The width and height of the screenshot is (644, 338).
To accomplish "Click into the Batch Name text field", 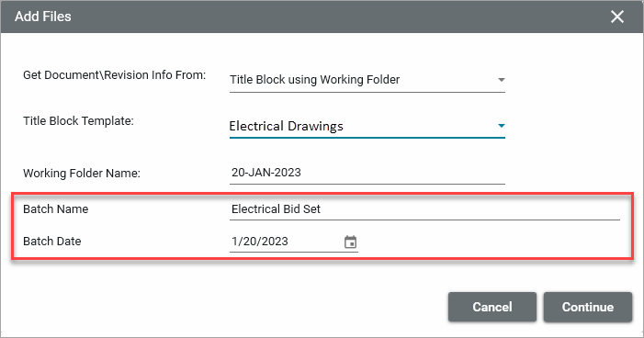I will point(424,209).
